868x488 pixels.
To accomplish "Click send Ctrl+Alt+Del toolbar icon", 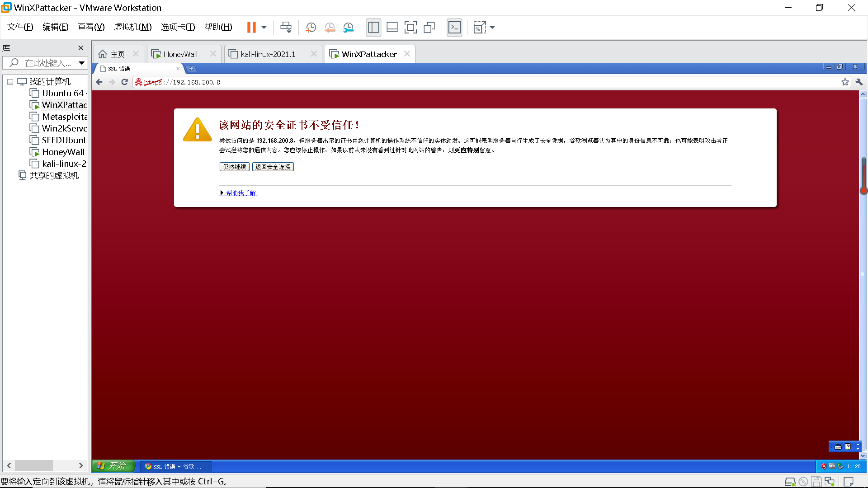I will click(x=286, y=28).
